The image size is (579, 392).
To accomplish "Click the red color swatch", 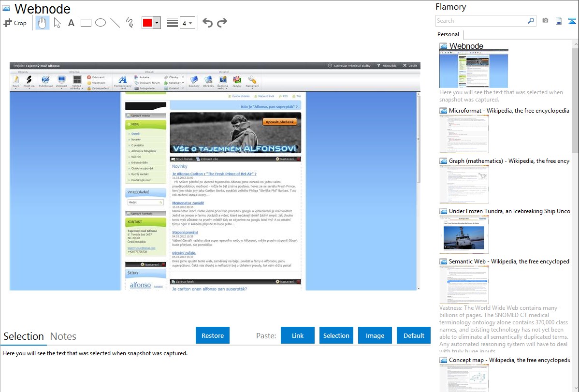I will 147,23.
